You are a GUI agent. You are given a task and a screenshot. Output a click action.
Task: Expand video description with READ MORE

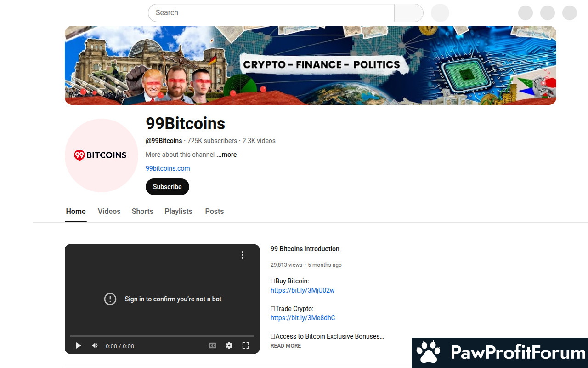click(x=286, y=346)
